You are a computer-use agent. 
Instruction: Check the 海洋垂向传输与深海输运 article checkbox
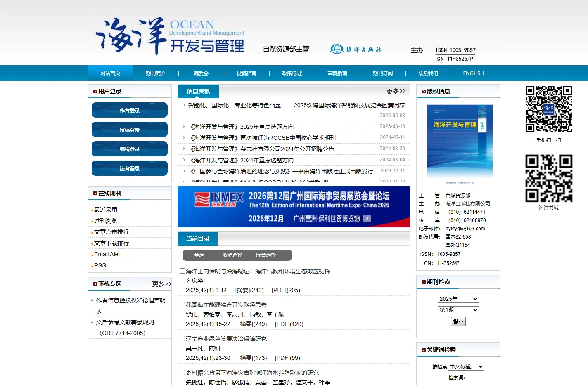pyautogui.click(x=182, y=271)
